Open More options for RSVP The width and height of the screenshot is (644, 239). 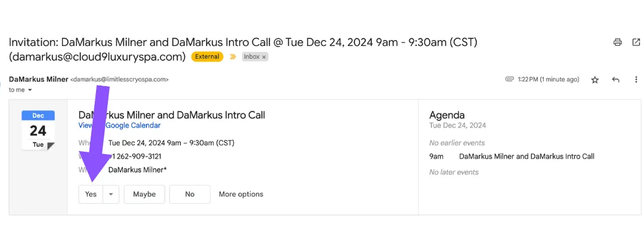[x=241, y=194]
